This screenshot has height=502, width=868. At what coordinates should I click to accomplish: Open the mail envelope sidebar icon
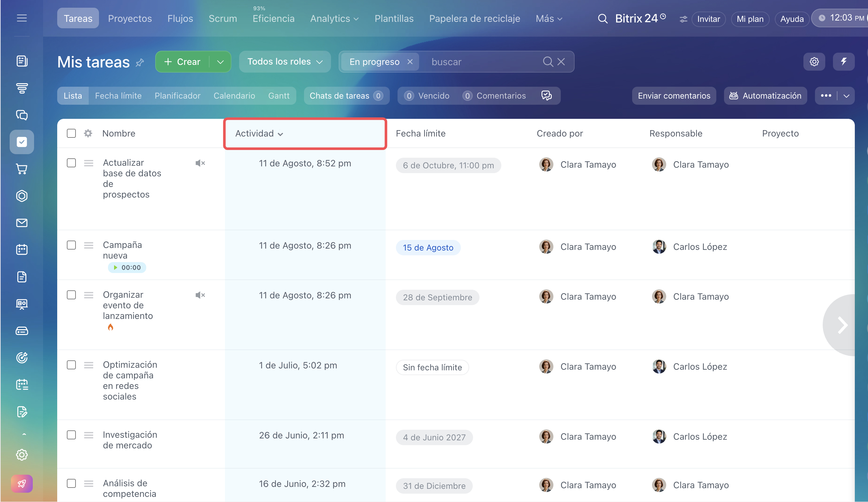[22, 223]
